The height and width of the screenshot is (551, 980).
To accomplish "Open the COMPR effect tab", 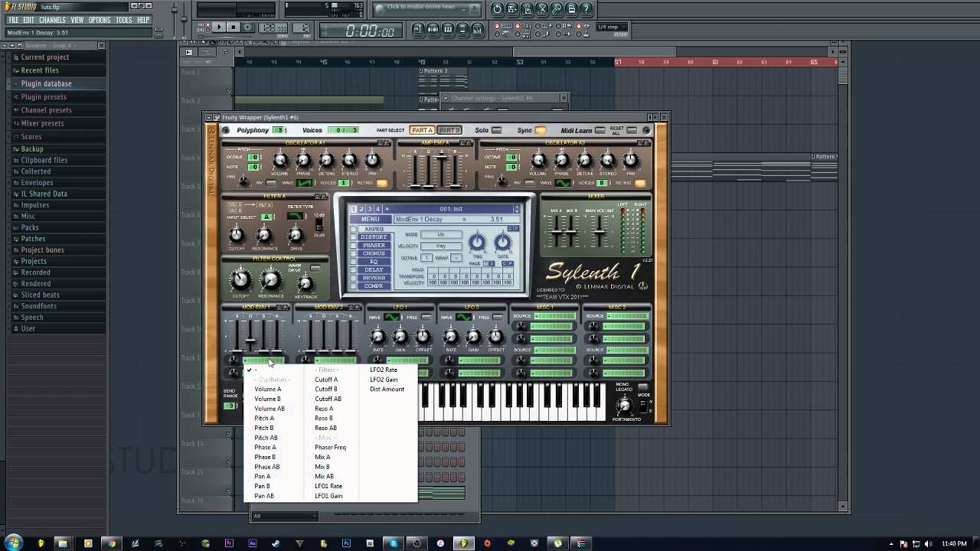I will 374,286.
